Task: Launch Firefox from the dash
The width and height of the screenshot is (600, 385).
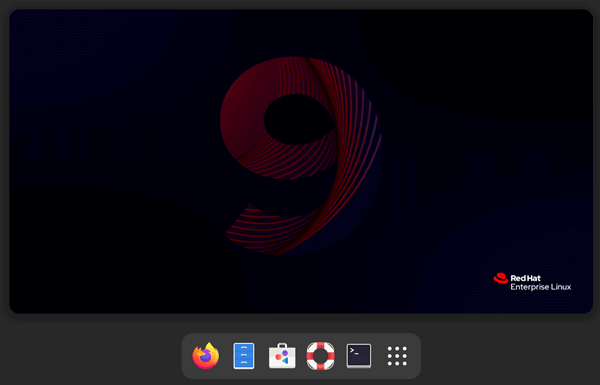Action: [205, 356]
